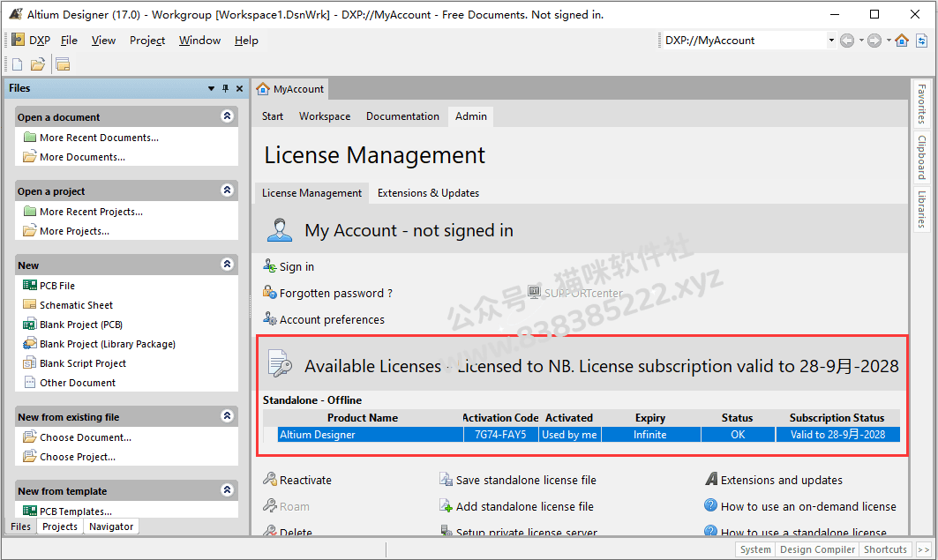Click the Design Compiler status button
938x560 pixels.
817,549
